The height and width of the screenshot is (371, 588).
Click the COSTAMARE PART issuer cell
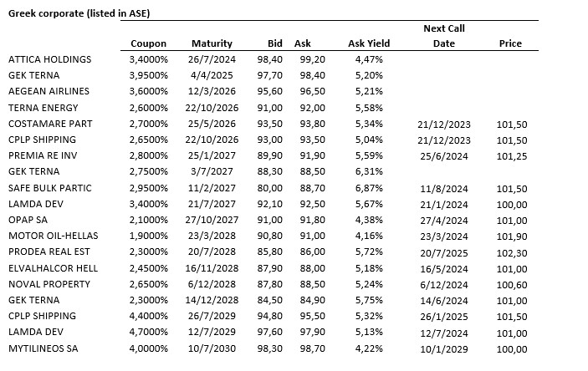click(50, 124)
